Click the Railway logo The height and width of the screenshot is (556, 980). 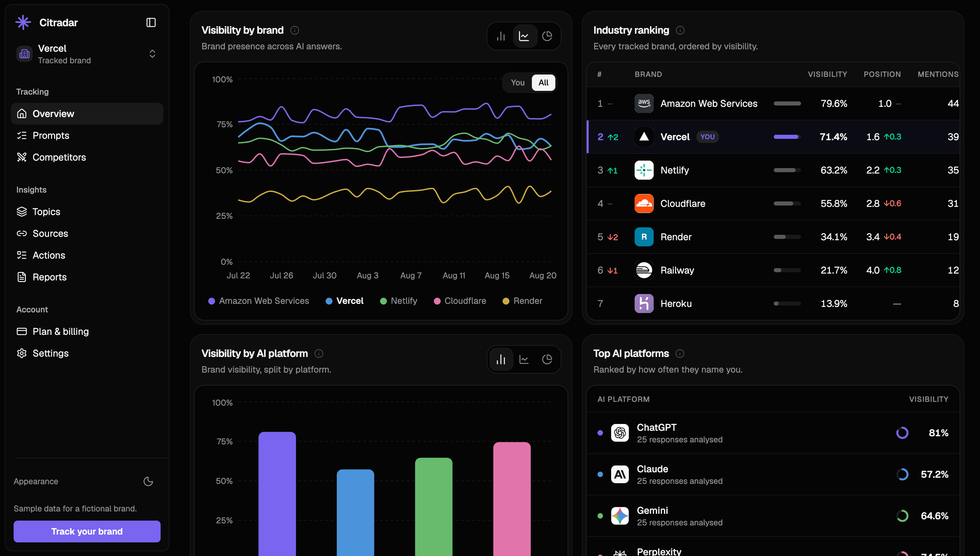pyautogui.click(x=644, y=270)
